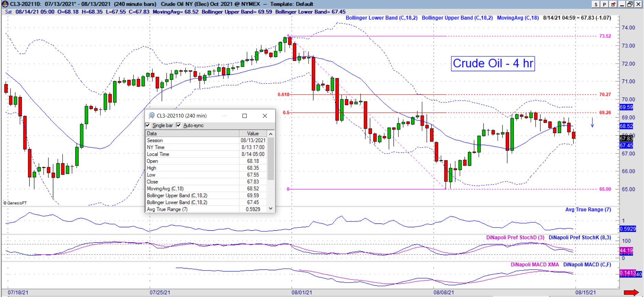Screen dimensions: 644x297
Task: Click the data list scroll-down arrow
Action: tap(271, 208)
